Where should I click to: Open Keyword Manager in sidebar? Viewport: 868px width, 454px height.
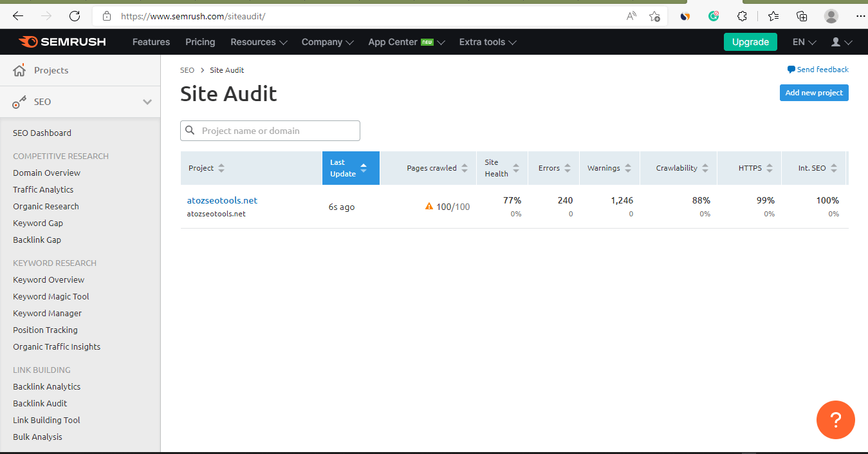pos(47,313)
